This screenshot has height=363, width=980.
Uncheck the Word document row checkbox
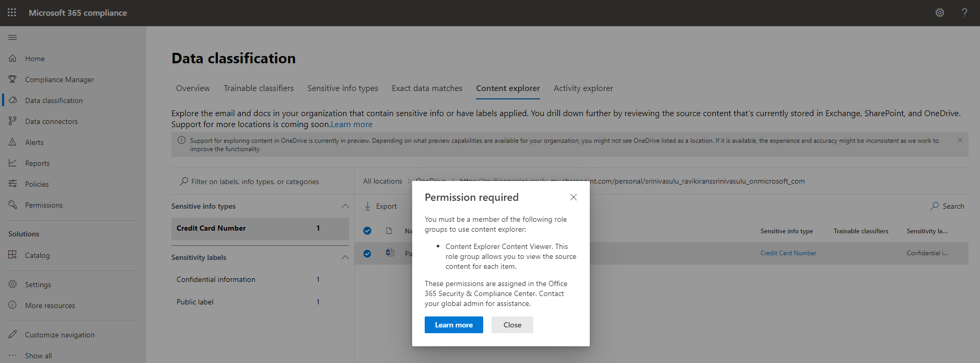[x=367, y=254]
